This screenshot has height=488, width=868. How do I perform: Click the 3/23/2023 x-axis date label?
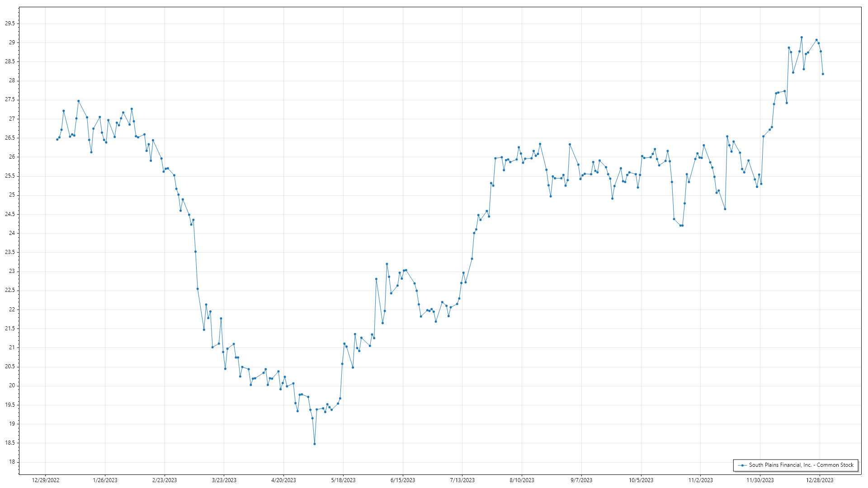[x=224, y=480]
